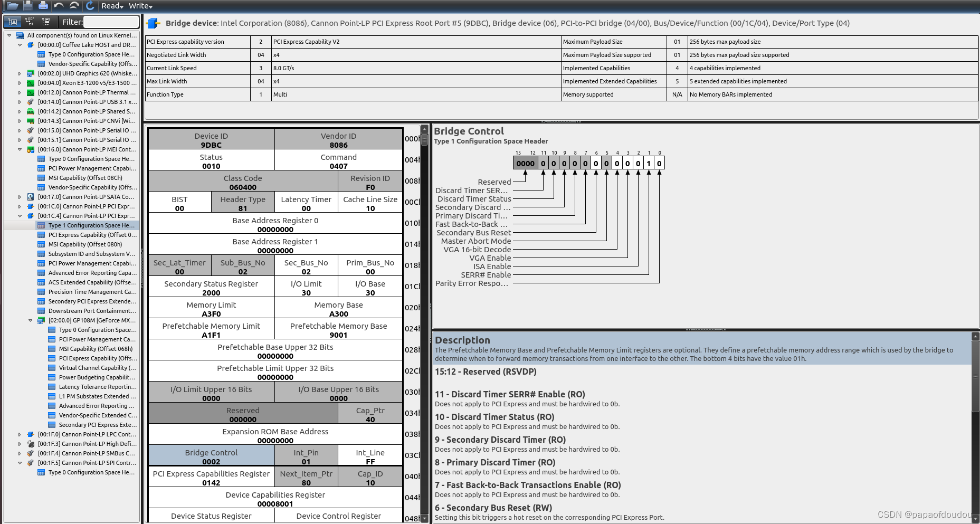
Task: Click the disk drive icon of [00:17.0] SATA
Action: [x=31, y=197]
